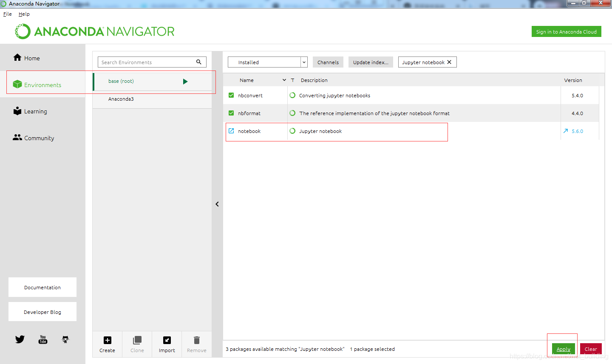Open the Community tab
The width and height of the screenshot is (612, 364).
[x=42, y=138]
